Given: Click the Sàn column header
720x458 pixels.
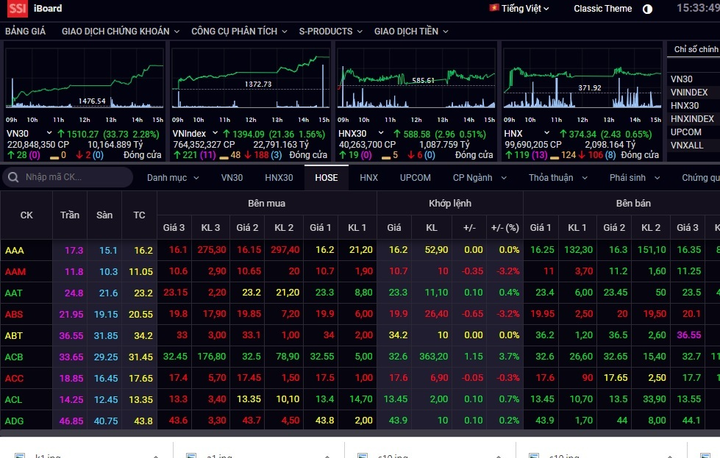Looking at the screenshot, I should pos(104,215).
